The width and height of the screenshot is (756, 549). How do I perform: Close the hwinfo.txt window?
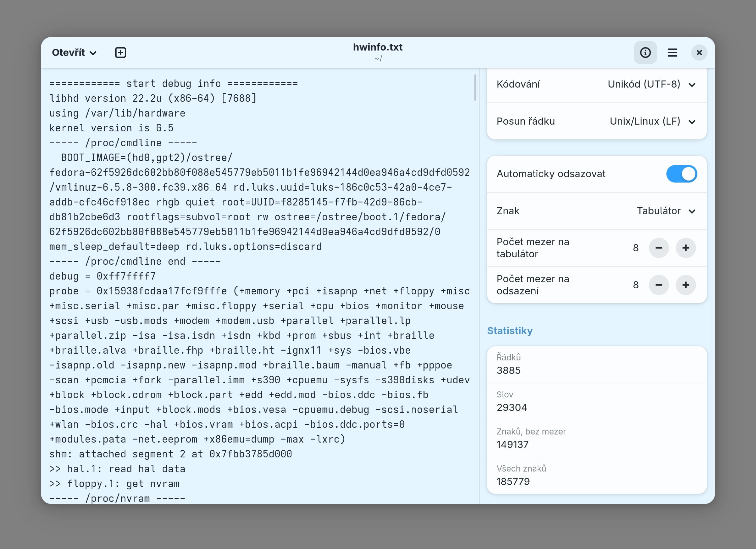pos(699,53)
